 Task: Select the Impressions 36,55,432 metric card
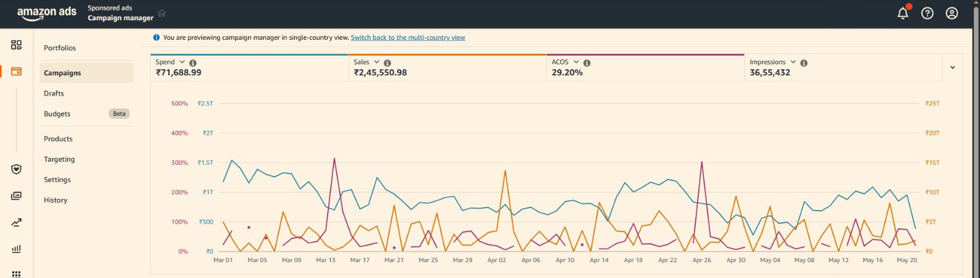coord(843,67)
